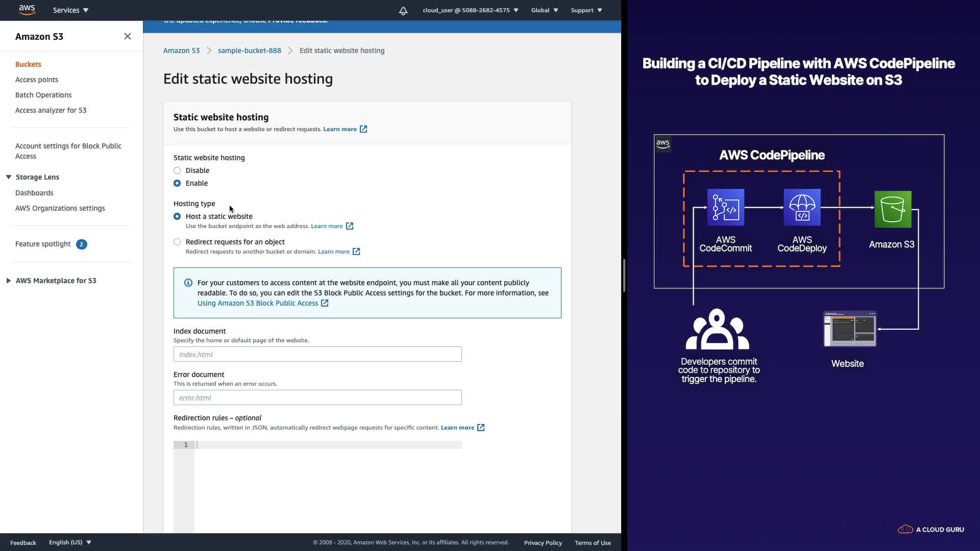Open the Global region dropdown

coord(544,10)
